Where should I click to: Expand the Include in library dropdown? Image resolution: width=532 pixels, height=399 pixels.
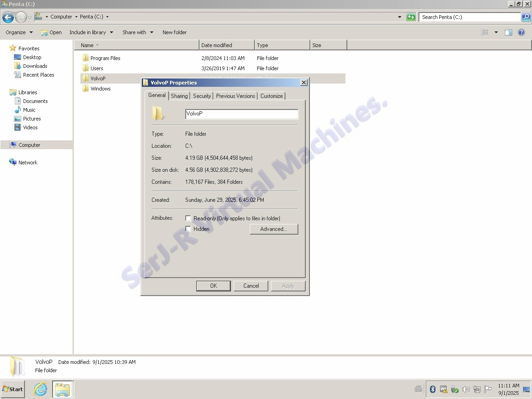coord(91,32)
